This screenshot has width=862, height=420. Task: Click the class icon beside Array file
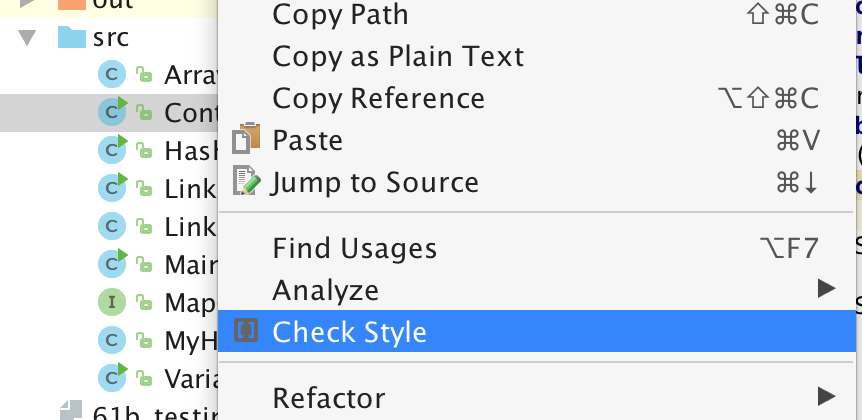110,75
